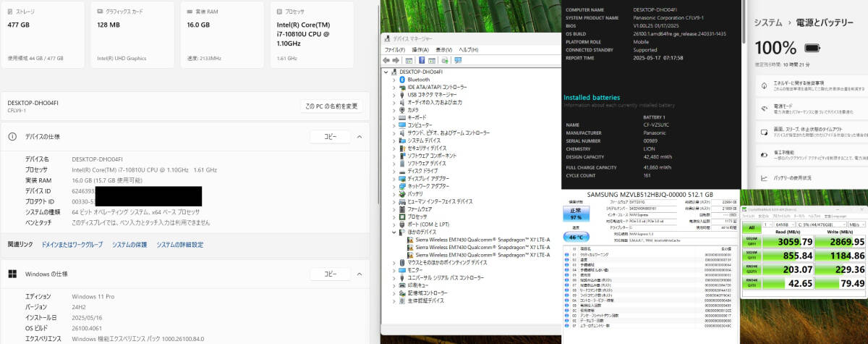
Task: Click 画面、スリープ timeout screen icon
Action: [765, 132]
